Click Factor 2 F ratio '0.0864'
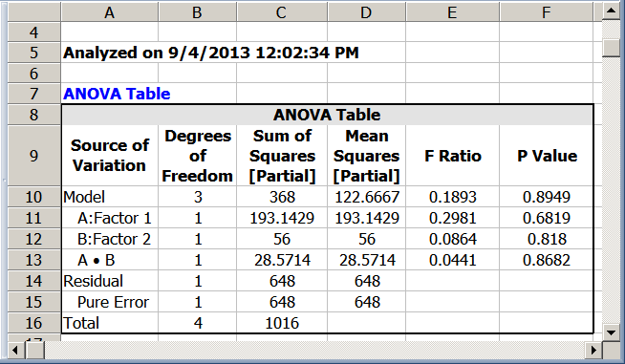This screenshot has height=364, width=625. tap(452, 239)
